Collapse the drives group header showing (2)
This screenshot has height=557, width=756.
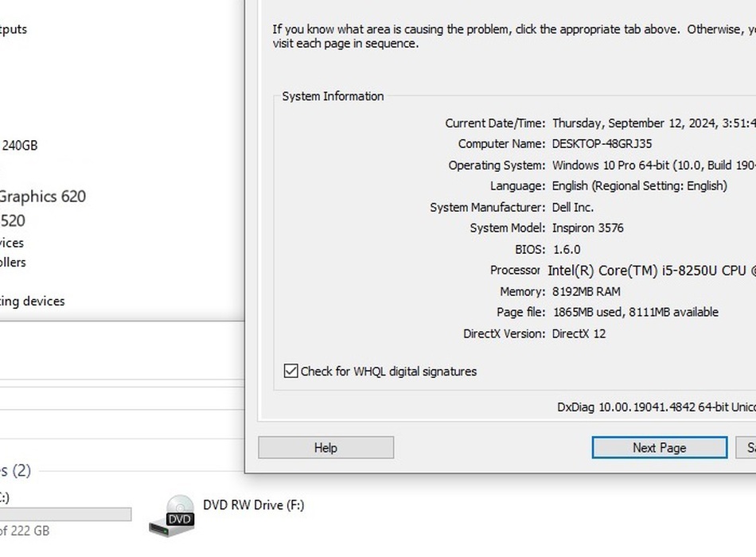16,471
